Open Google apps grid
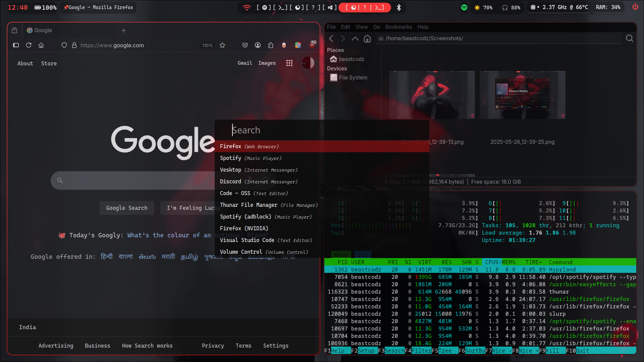The height and width of the screenshot is (362, 644). [289, 63]
